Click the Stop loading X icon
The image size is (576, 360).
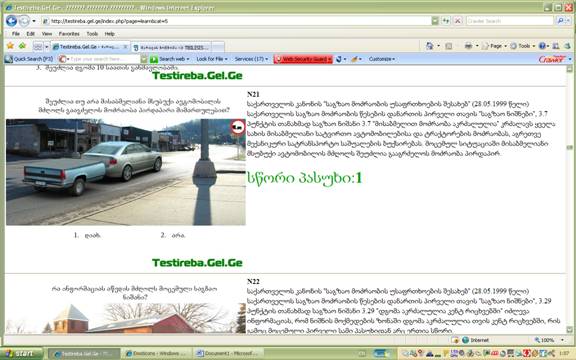(x=458, y=21)
